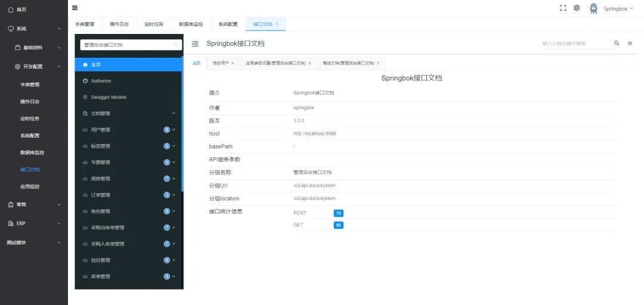Expand the 测试模块 sidebar menu
Image resolution: width=644 pixels, height=305 pixels.
[x=33, y=242]
